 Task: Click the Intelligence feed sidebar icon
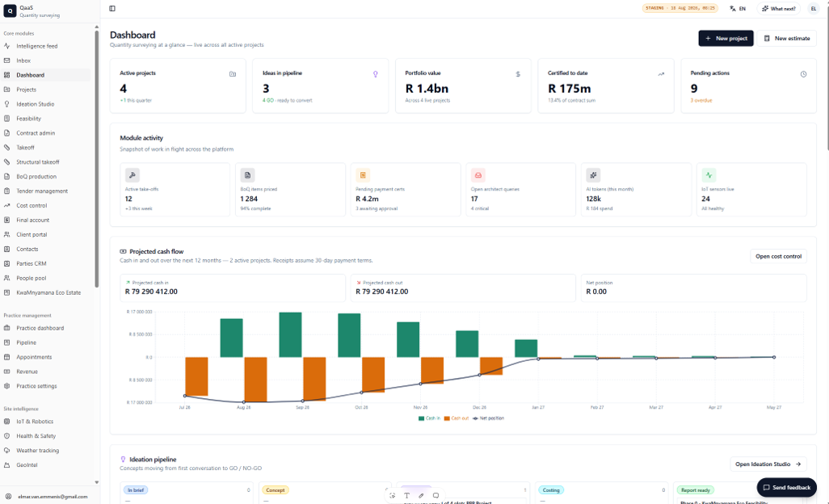(7, 46)
